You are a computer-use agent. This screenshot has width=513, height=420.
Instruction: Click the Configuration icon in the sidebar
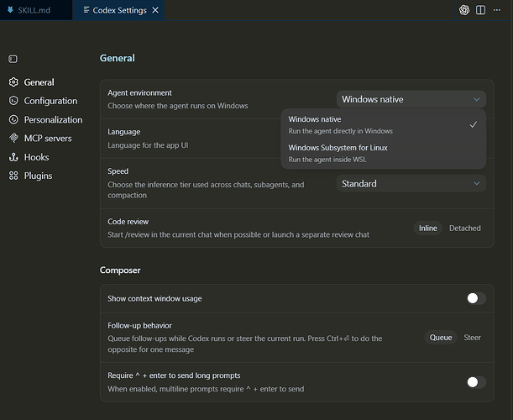[x=13, y=101]
